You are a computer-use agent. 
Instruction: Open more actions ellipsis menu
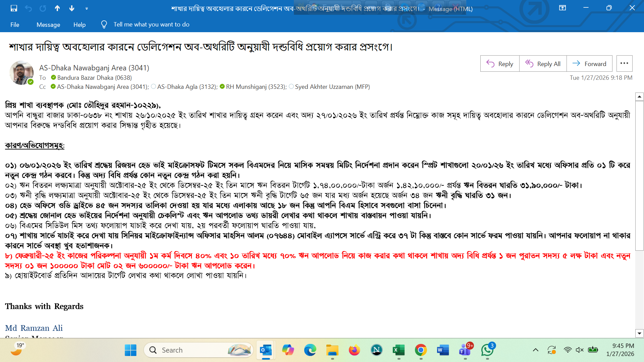[624, 63]
